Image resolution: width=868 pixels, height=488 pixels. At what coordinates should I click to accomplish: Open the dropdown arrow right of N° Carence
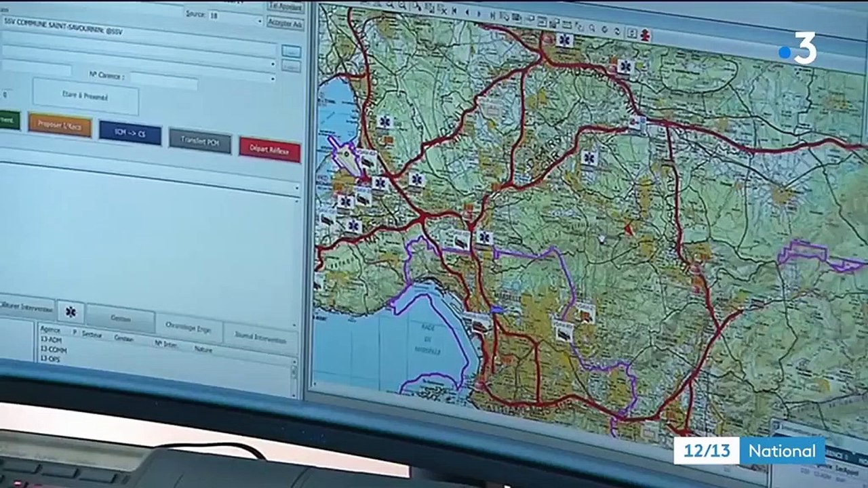coord(273,79)
